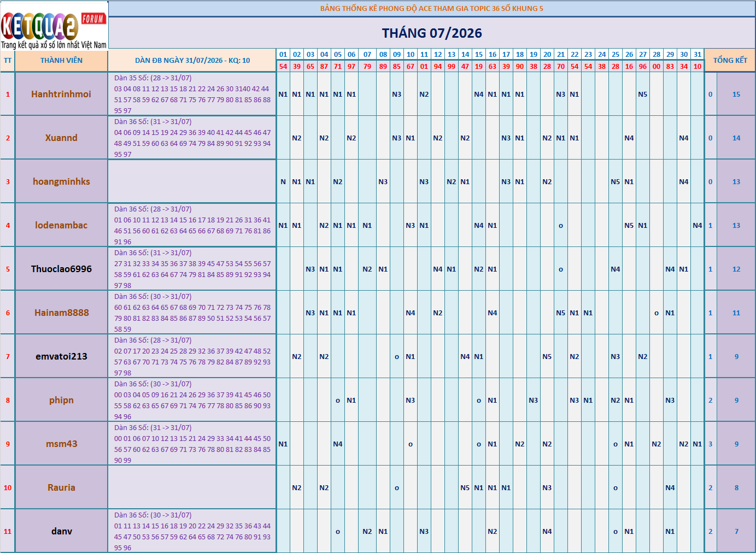Select the DÀN ĐB NGÀY 31/07/2026 header
The width and height of the screenshot is (756, 553).
click(x=192, y=60)
